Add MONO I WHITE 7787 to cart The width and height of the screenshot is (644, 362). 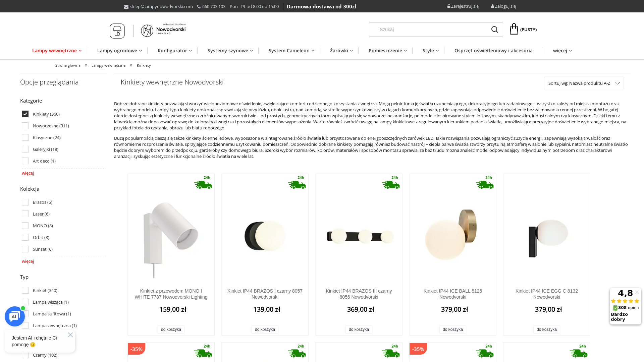click(x=171, y=329)
